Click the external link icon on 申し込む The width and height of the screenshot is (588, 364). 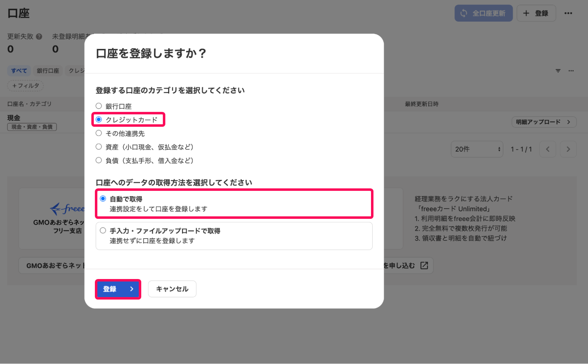coord(424,265)
